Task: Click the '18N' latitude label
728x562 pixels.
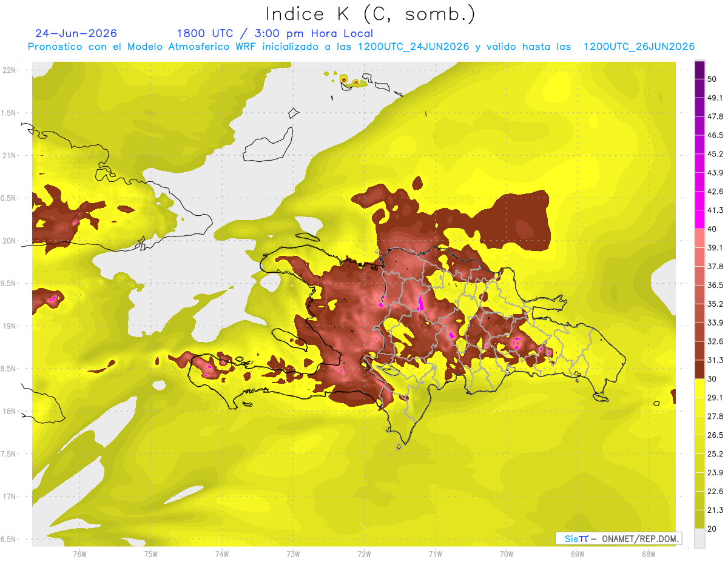Action: (x=10, y=411)
